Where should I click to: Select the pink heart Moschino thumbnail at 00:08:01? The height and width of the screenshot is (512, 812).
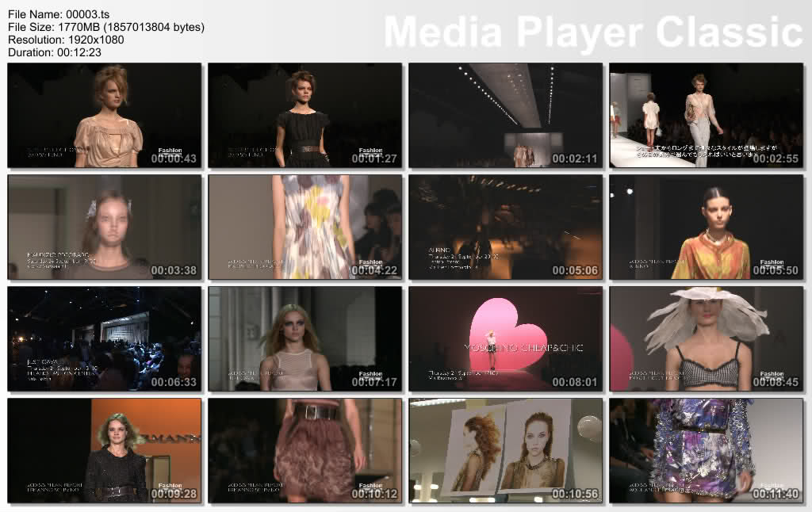pyautogui.click(x=506, y=339)
